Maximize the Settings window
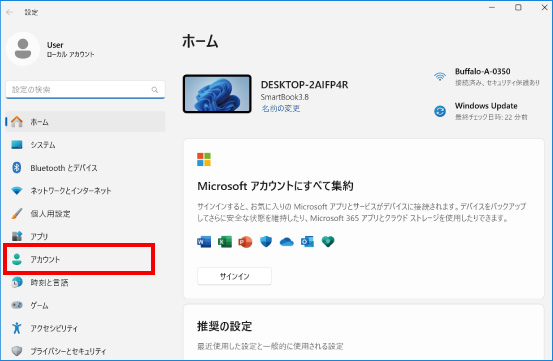The height and width of the screenshot is (361, 553). coord(518,7)
